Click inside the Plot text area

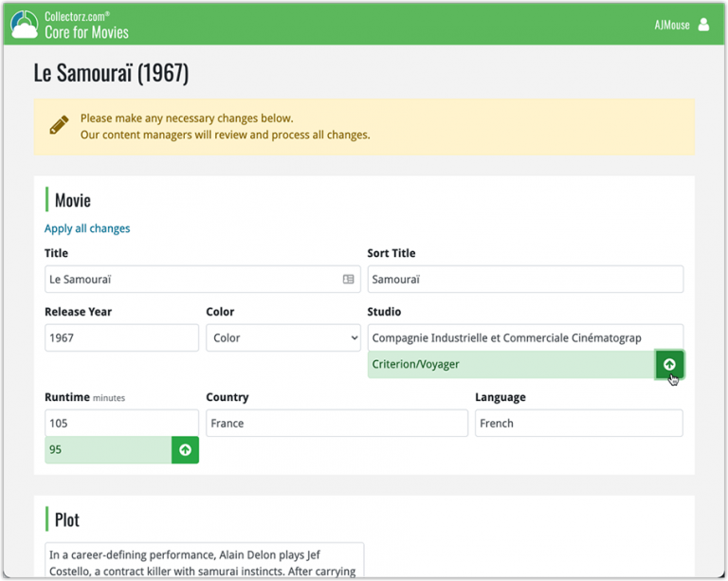click(x=205, y=560)
